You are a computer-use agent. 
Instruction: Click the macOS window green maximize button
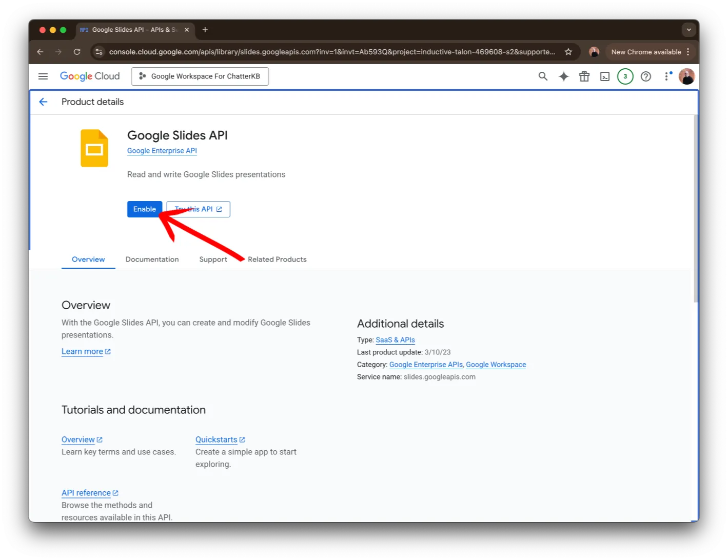[x=63, y=30]
